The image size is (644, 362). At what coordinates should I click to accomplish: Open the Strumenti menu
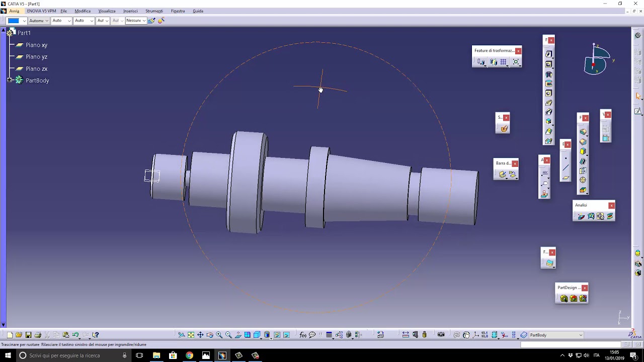pyautogui.click(x=154, y=11)
